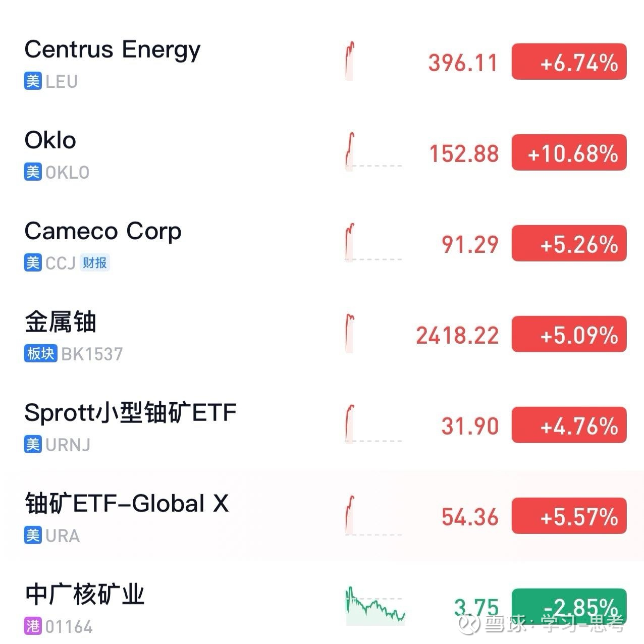View the 中广核矿业 intraday mini chart
Image resolution: width=644 pixels, height=644 pixels.
point(375,606)
